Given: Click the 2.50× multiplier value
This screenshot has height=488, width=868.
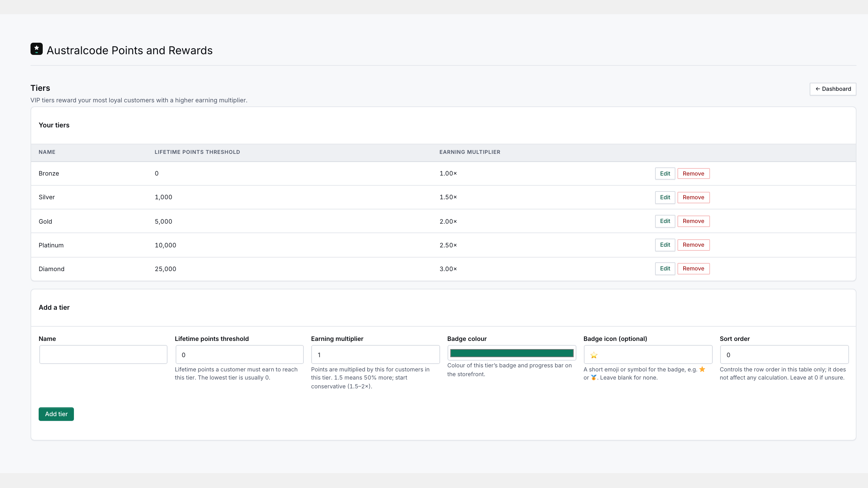Looking at the screenshot, I should point(448,245).
